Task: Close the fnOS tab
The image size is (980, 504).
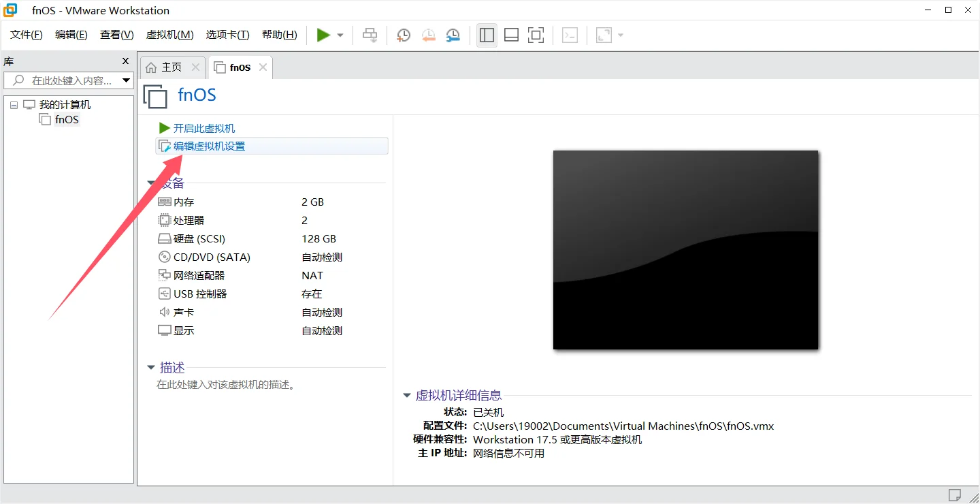Action: (263, 67)
